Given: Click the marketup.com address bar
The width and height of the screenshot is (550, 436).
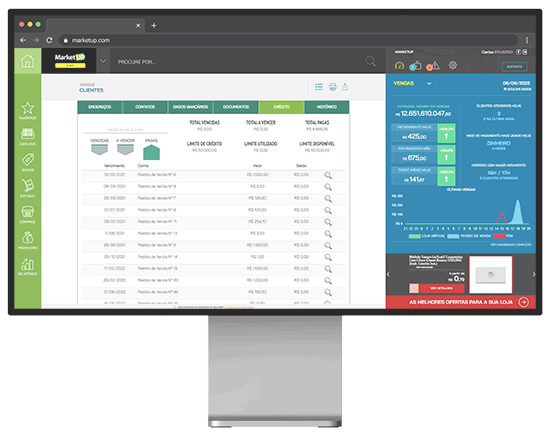Looking at the screenshot, I should [x=288, y=40].
